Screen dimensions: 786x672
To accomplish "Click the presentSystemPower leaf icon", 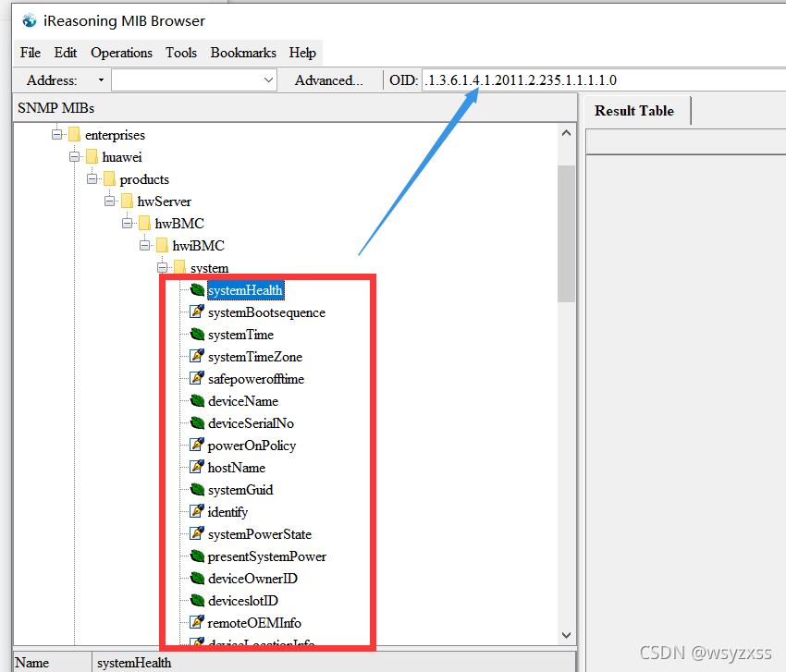I will click(x=198, y=556).
